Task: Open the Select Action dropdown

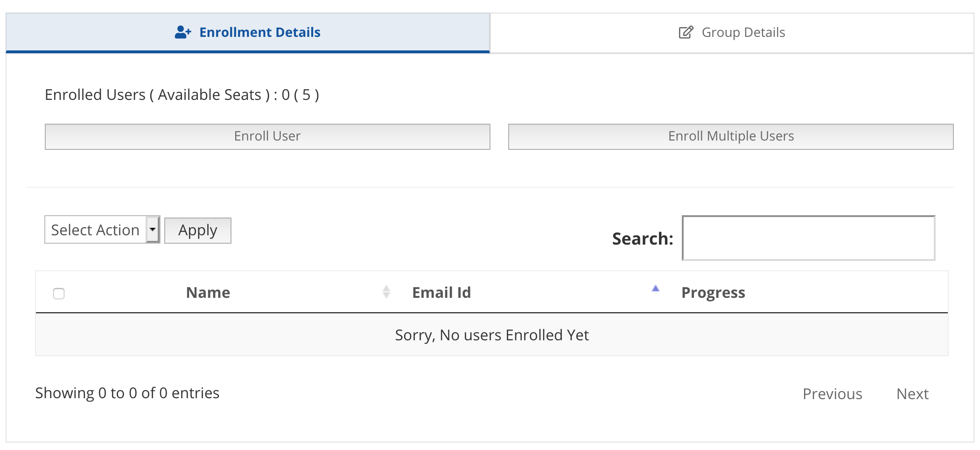Action: 102,230
